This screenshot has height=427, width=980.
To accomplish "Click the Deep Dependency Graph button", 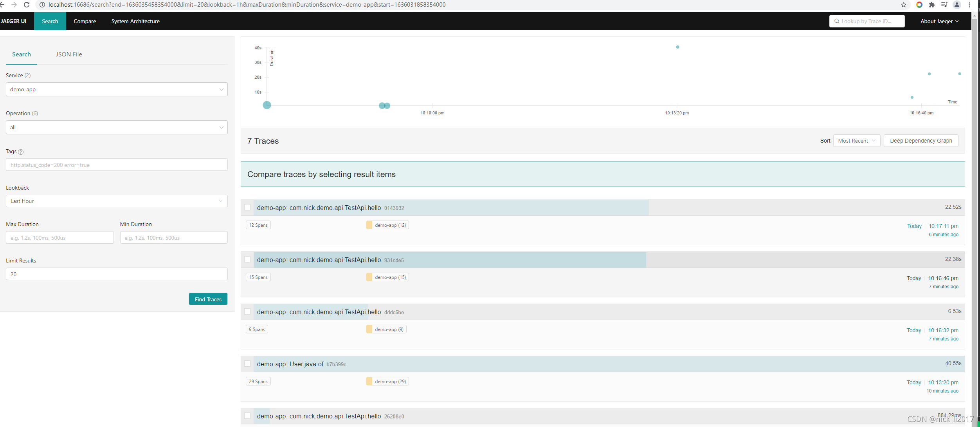I will click(x=921, y=141).
